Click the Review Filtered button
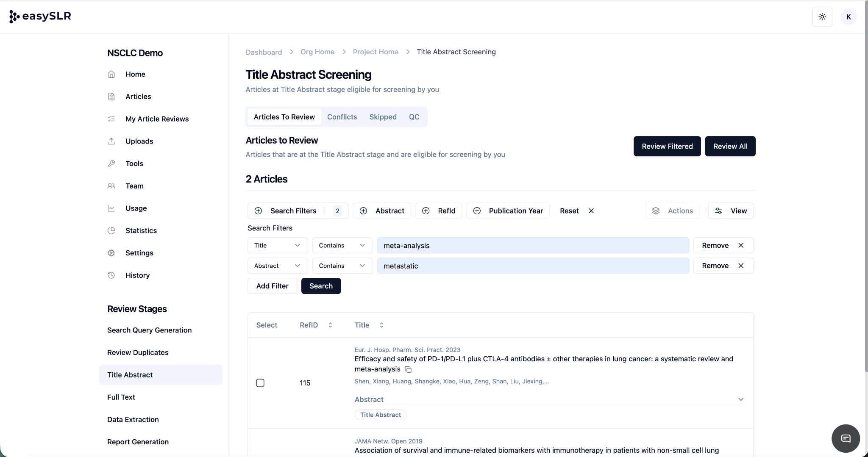The image size is (868, 457). pos(667,146)
